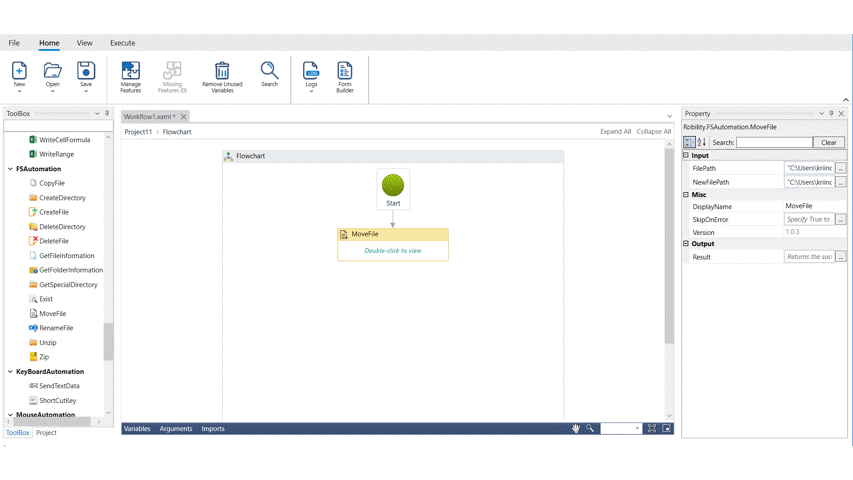Click Remove Unused Variables trash icon

tap(222, 71)
